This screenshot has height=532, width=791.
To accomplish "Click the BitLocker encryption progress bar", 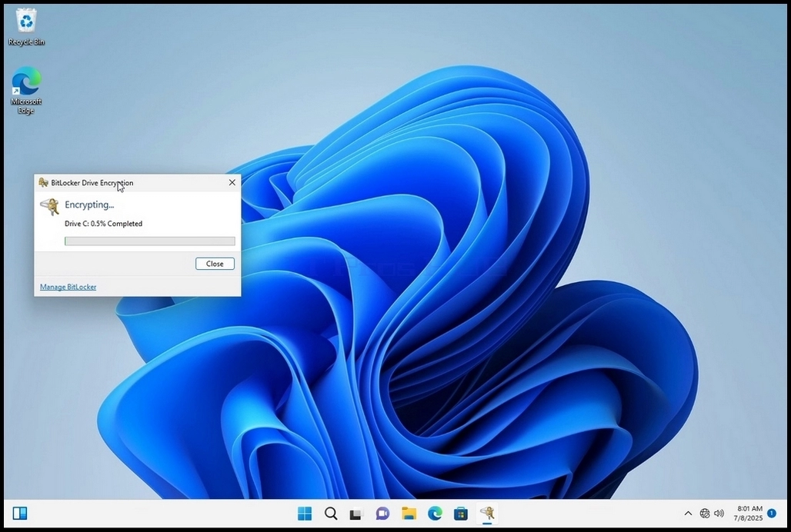I will (150, 241).
